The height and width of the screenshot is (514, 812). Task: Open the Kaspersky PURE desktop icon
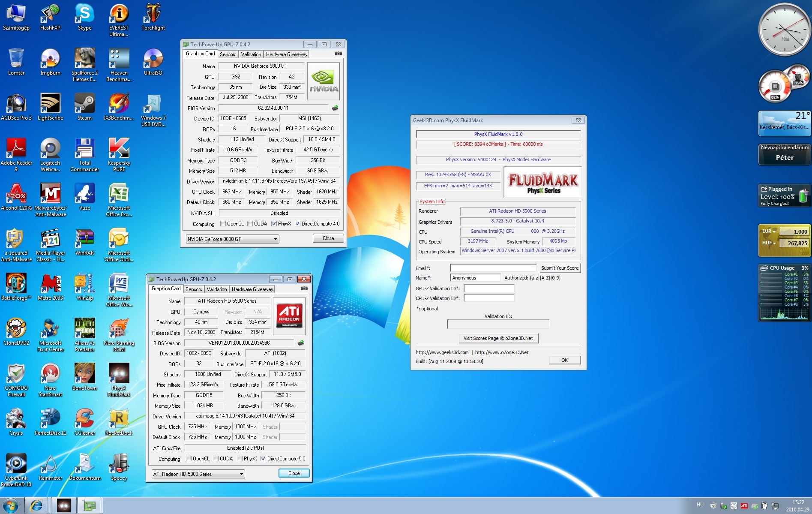point(119,155)
